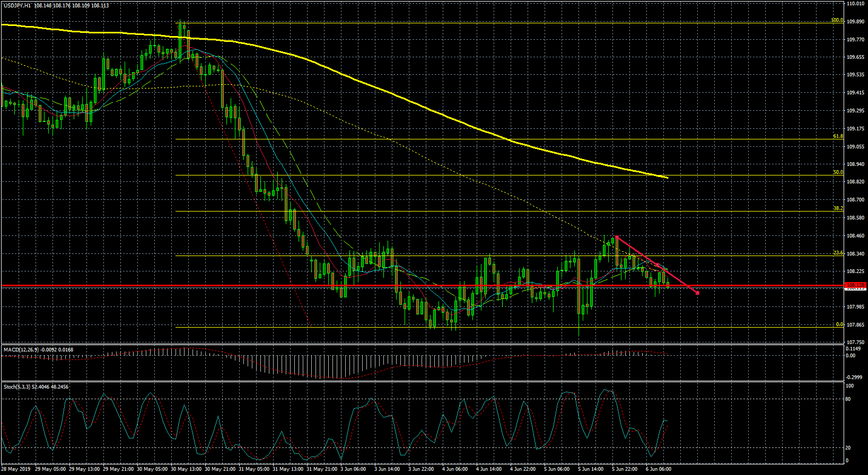Select the red trendline upper anchor point
This screenshot has height=475, width=868.
(x=616, y=236)
